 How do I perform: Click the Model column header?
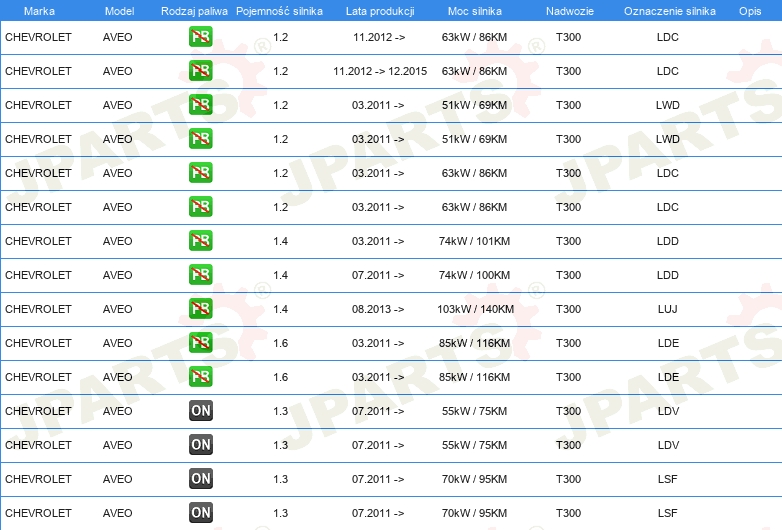[x=120, y=10]
